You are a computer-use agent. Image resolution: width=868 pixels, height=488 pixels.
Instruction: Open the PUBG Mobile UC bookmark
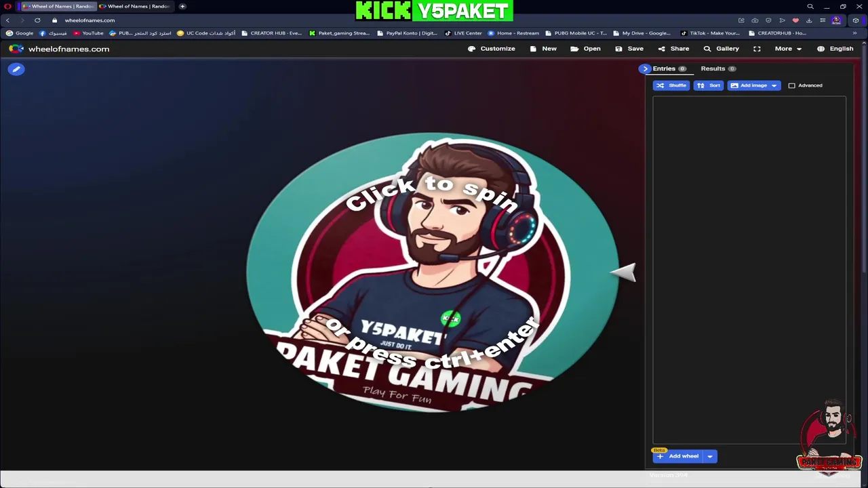click(x=576, y=33)
